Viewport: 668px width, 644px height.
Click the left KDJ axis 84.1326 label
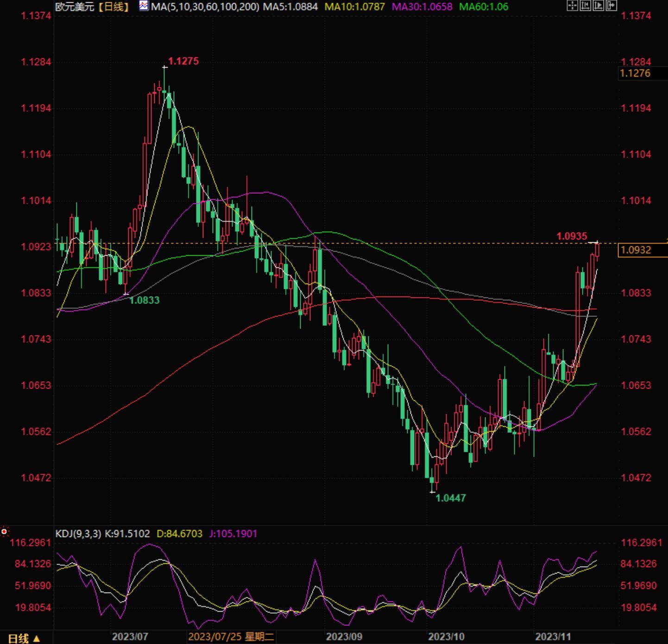34,564
